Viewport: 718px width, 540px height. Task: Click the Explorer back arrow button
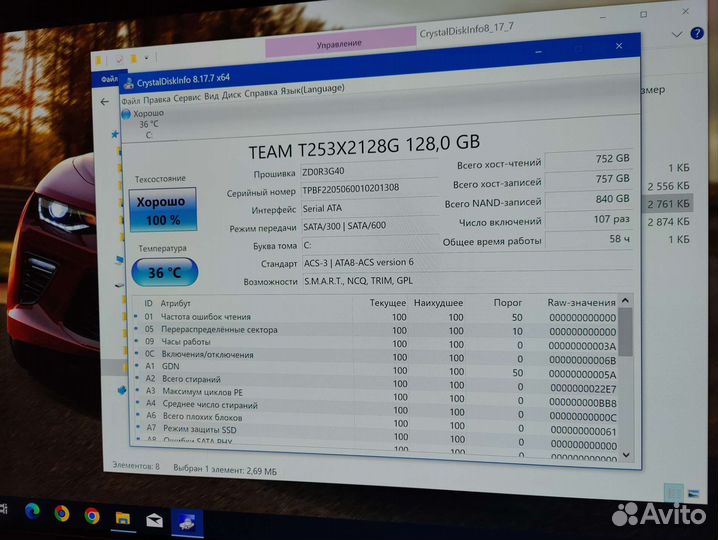pos(104,102)
